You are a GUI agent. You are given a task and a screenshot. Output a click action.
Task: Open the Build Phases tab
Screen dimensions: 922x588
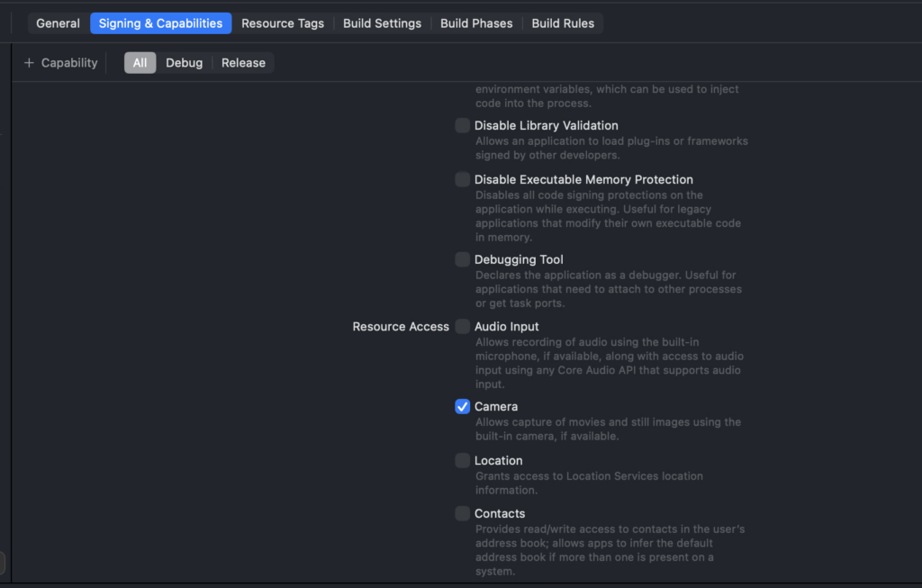tap(476, 23)
